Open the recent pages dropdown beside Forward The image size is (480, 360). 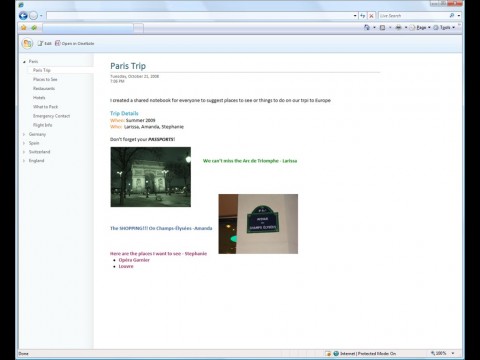41,16
